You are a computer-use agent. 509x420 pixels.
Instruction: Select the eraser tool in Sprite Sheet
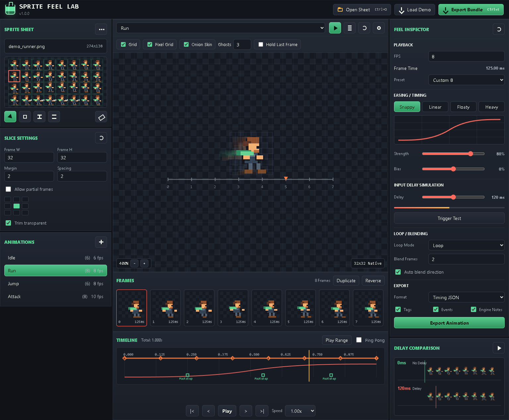tap(101, 117)
